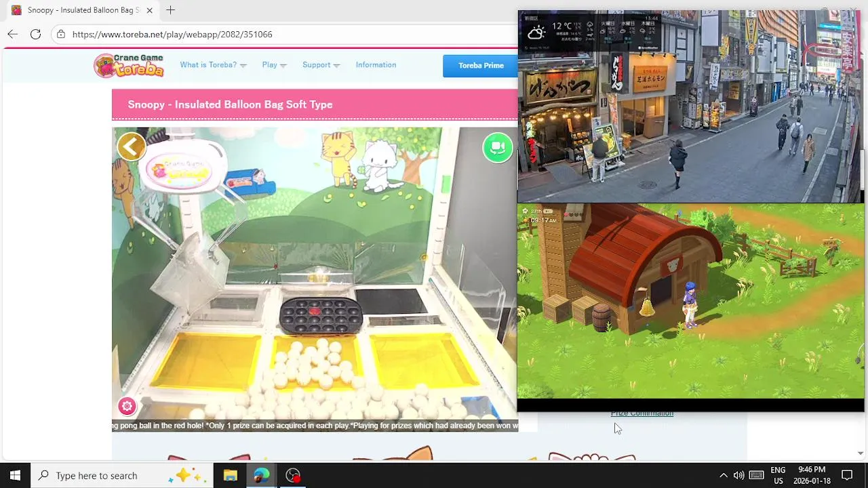Click the crane game live video feed
This screenshot has width=868, height=488.
point(315,274)
